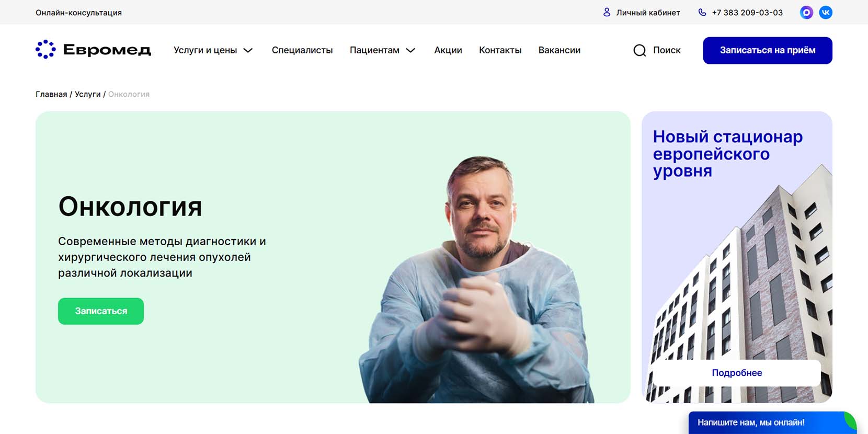Screen dimensions: 868x434
Task: Open the VK social network icon
Action: 826,13
